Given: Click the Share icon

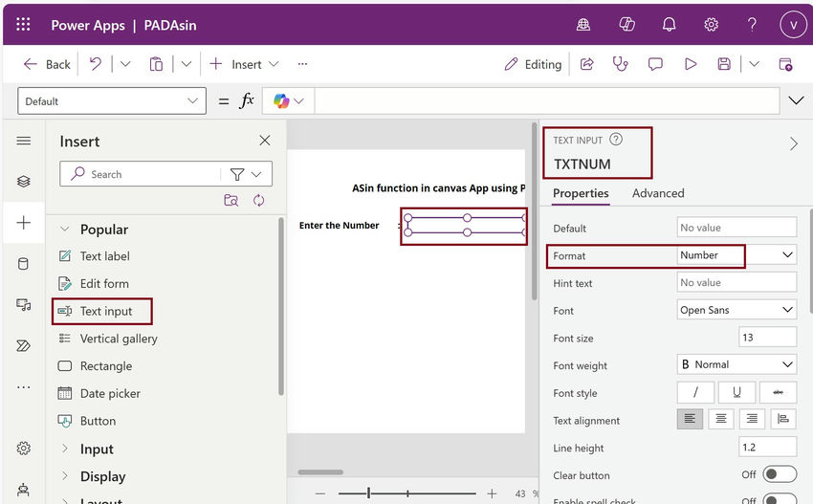Looking at the screenshot, I should point(587,64).
